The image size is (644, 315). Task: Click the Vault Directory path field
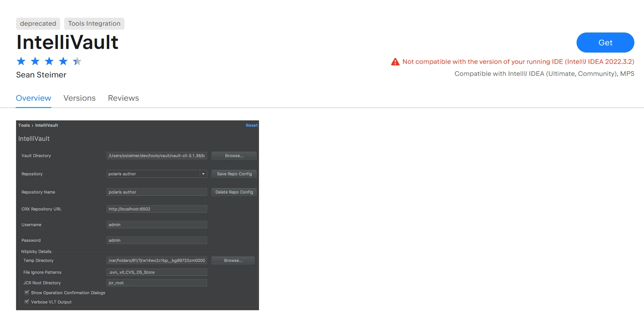click(x=157, y=156)
